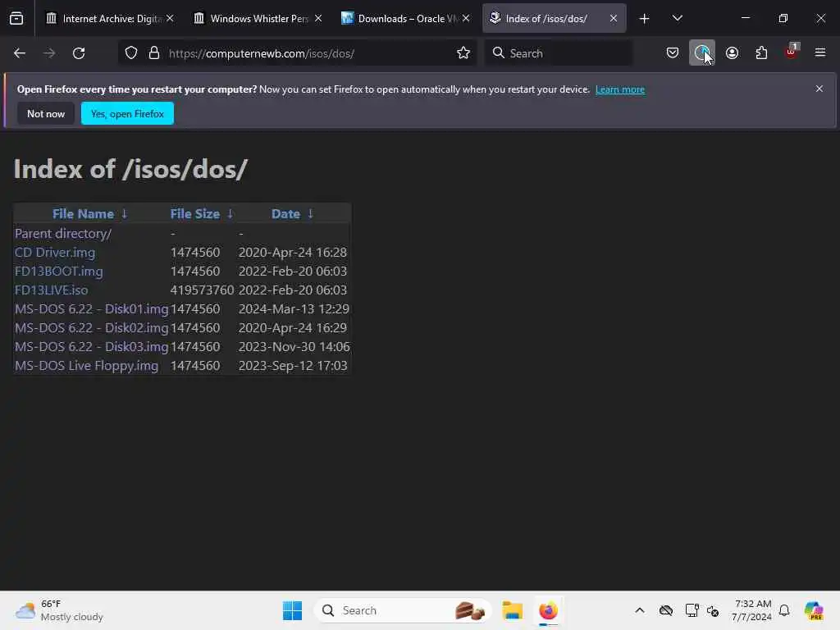Open the muted volume tray icon
This screenshot has height=630, width=840.
tap(713, 610)
